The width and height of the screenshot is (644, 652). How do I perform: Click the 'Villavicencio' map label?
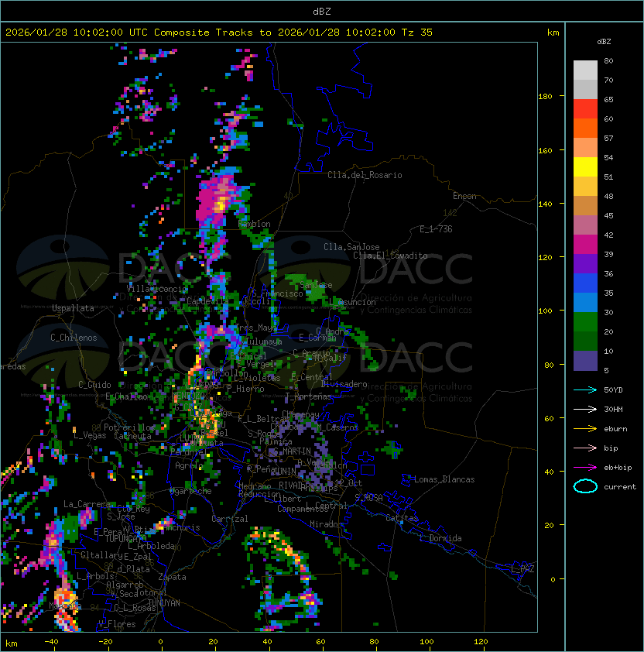pos(157,289)
